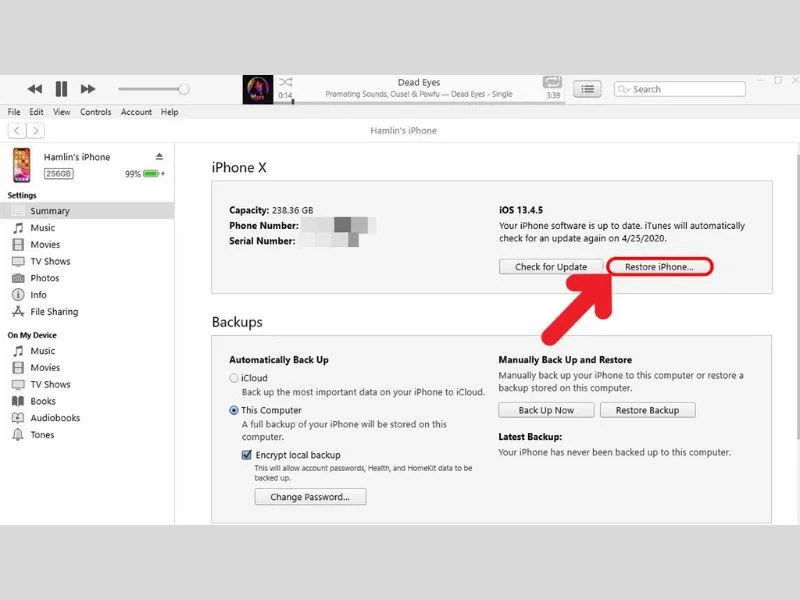Click the vertical scrollbar on right
Viewport: 800px width, 600px height.
[797, 296]
